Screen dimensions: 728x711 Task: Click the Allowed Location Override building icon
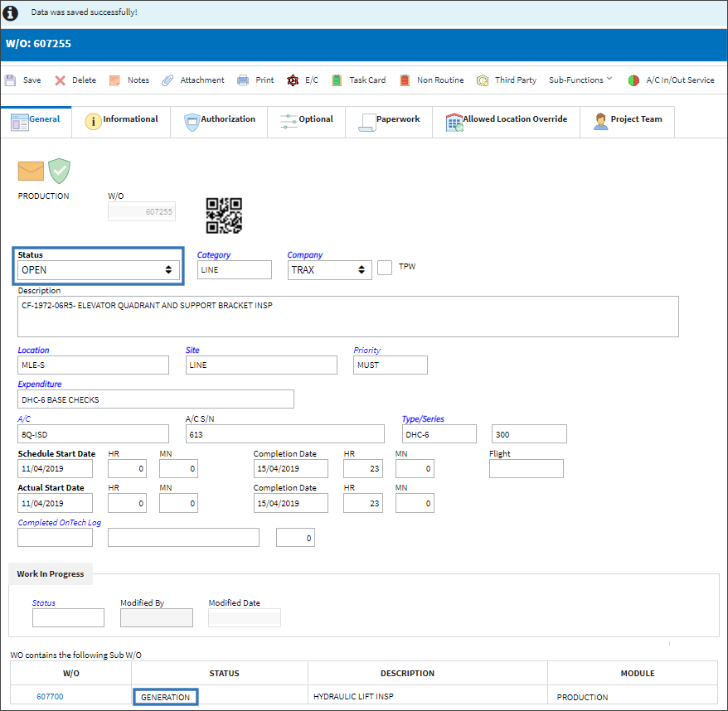point(454,123)
